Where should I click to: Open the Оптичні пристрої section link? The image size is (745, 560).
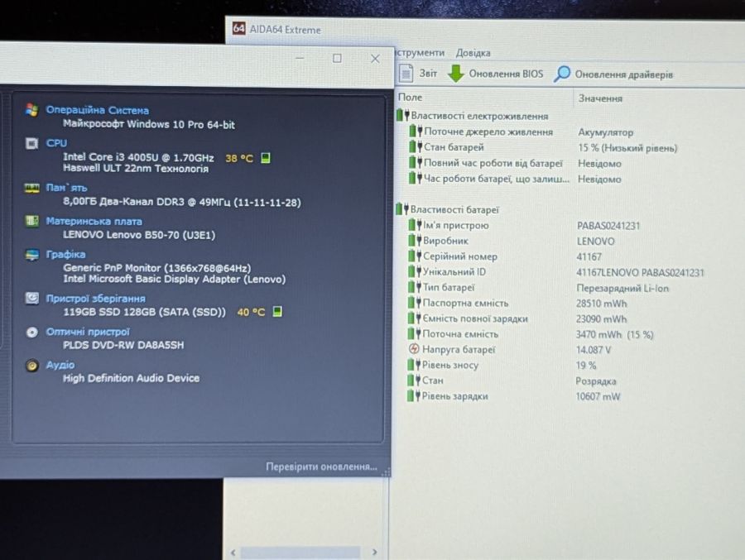tap(88, 332)
